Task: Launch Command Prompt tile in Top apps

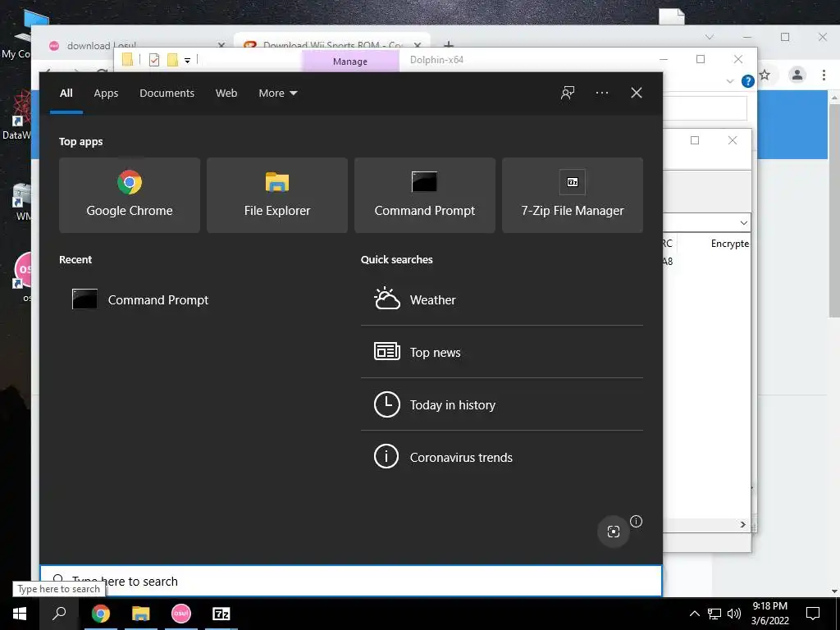Action: click(425, 195)
